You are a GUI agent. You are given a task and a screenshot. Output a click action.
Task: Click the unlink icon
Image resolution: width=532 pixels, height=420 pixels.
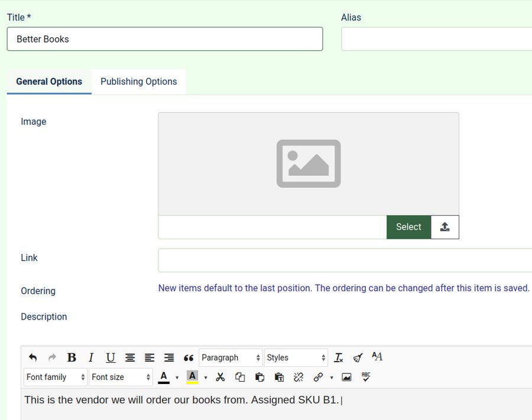point(299,377)
